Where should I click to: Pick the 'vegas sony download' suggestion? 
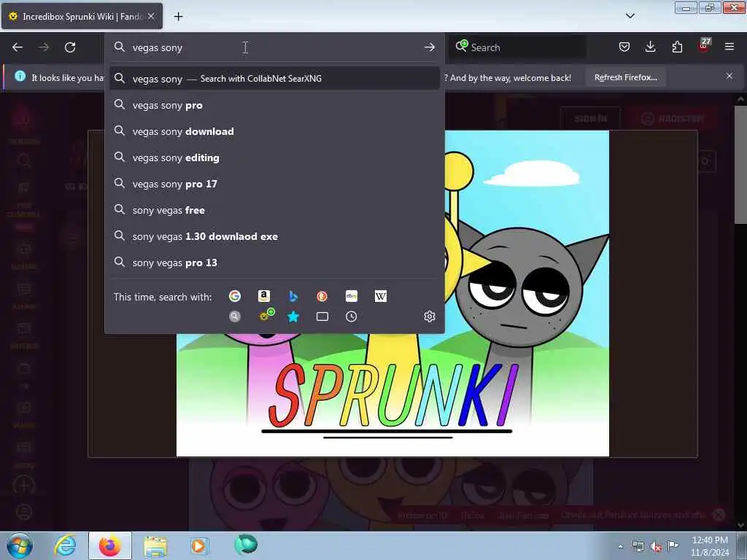(x=274, y=131)
